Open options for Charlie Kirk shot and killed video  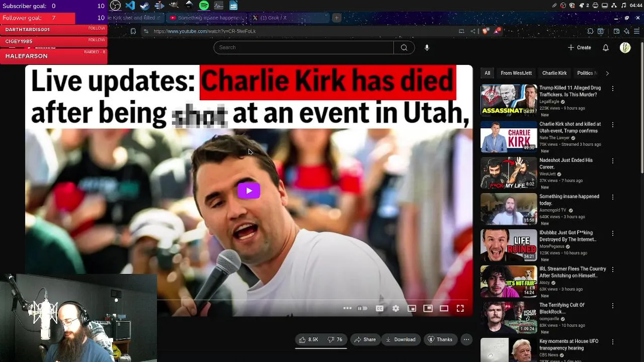612,125
